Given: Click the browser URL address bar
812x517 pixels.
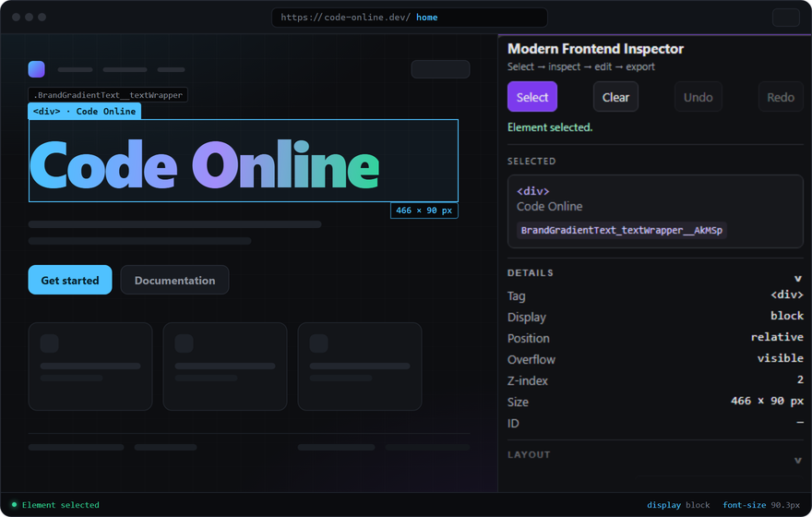Looking at the screenshot, I should pyautogui.click(x=409, y=18).
